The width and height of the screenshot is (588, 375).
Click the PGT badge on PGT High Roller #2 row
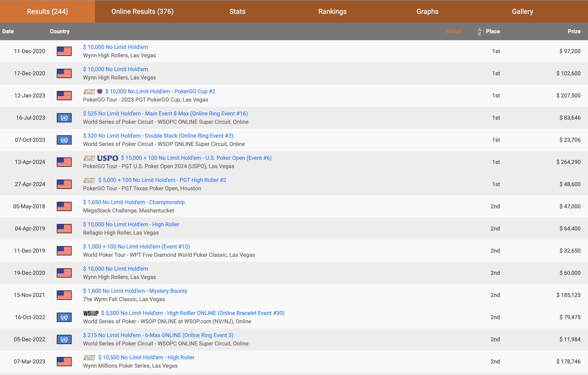point(89,180)
